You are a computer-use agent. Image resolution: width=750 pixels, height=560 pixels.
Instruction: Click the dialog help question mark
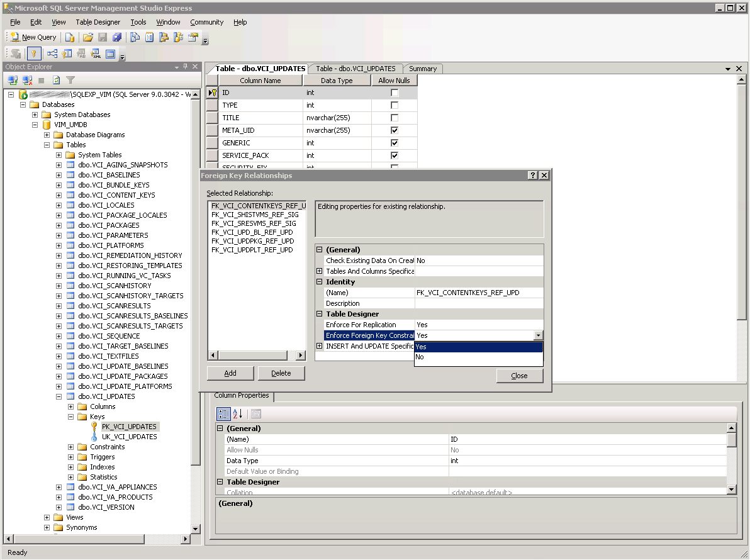point(533,176)
